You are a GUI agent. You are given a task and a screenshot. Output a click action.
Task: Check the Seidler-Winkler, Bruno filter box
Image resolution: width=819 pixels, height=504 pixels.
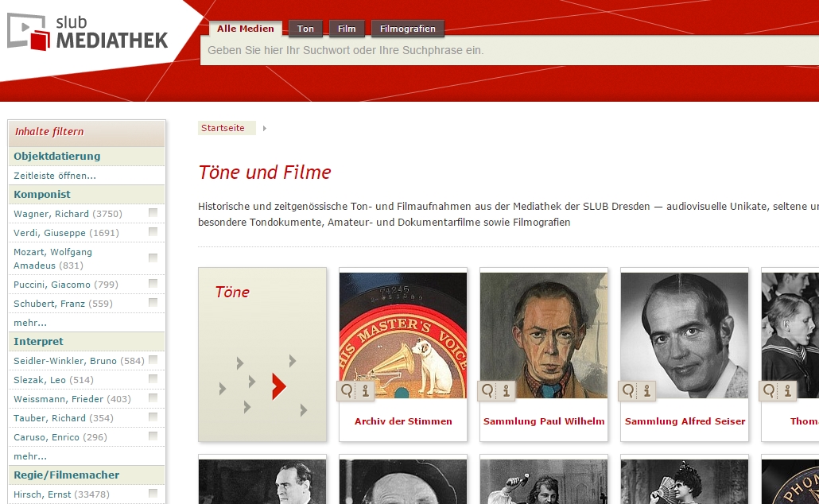[x=153, y=360]
